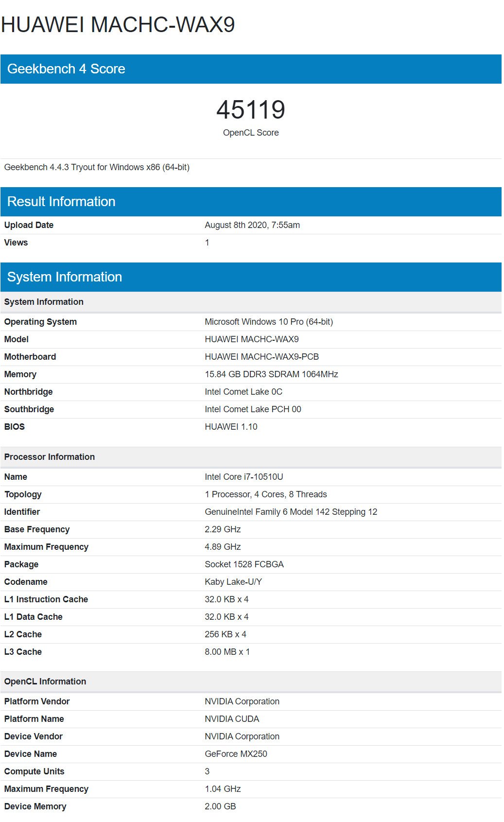Click the L3 Cache label
Screen dimensions: 504x822
(23, 652)
